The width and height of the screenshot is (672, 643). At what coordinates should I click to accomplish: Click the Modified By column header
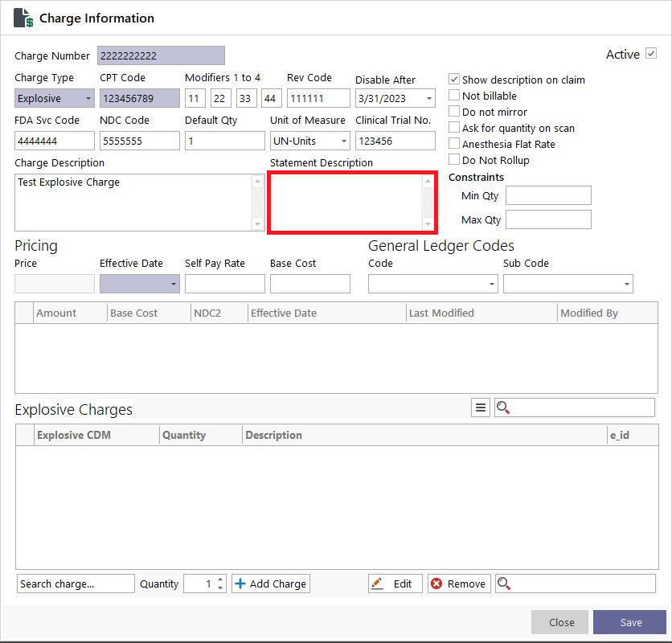(608, 313)
